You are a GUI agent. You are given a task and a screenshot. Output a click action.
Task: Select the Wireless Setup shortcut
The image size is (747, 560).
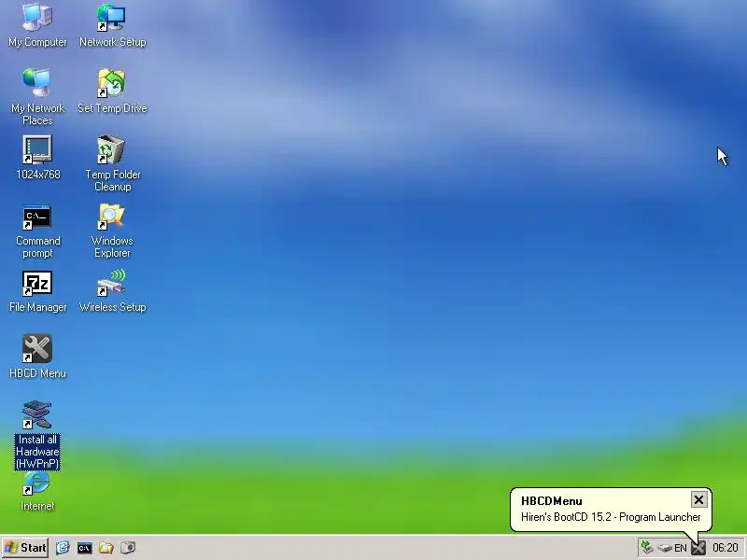click(112, 290)
